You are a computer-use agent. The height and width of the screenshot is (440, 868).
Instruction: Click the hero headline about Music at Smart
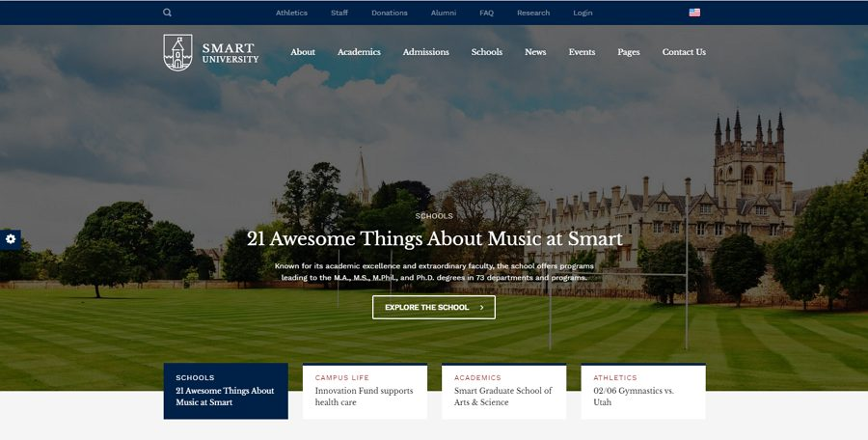pos(435,239)
